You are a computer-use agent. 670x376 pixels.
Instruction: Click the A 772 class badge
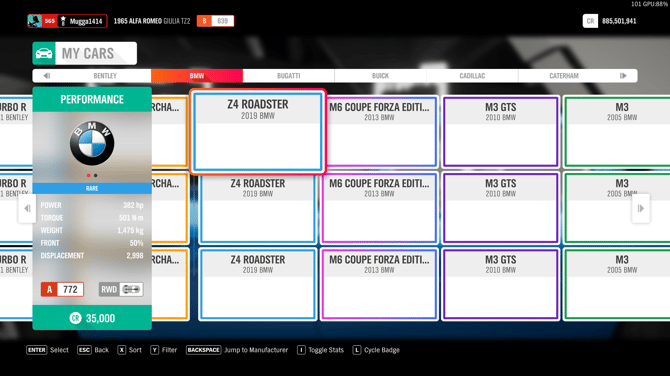click(x=62, y=289)
